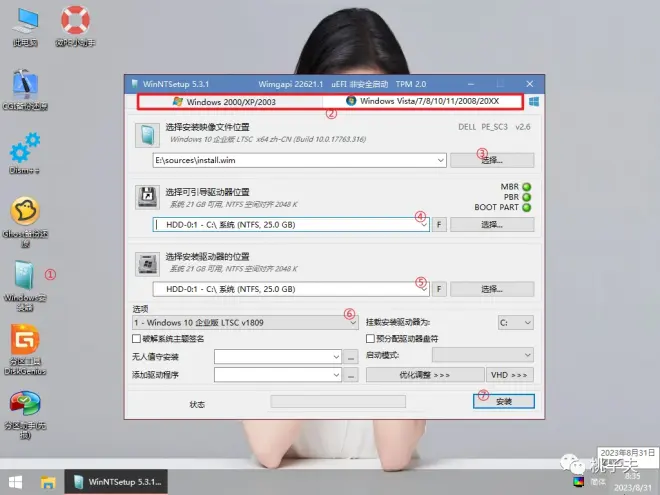The image size is (660, 495).
Task: Expand the boot drive HDD-0:1 dropdown
Action: (x=424, y=225)
